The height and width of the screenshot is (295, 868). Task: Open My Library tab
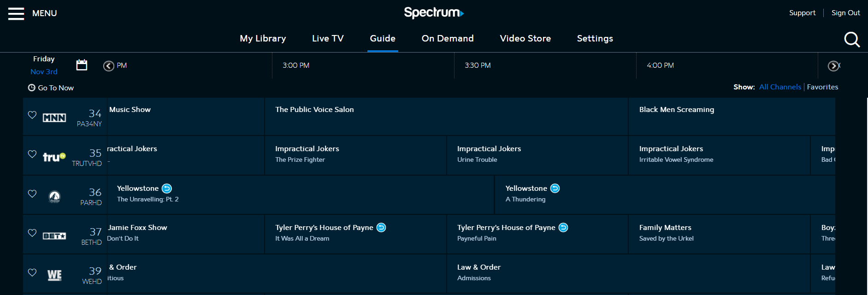point(263,39)
